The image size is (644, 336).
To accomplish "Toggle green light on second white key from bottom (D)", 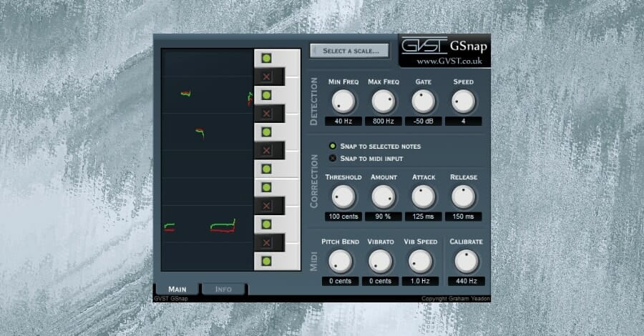I will [x=266, y=224].
